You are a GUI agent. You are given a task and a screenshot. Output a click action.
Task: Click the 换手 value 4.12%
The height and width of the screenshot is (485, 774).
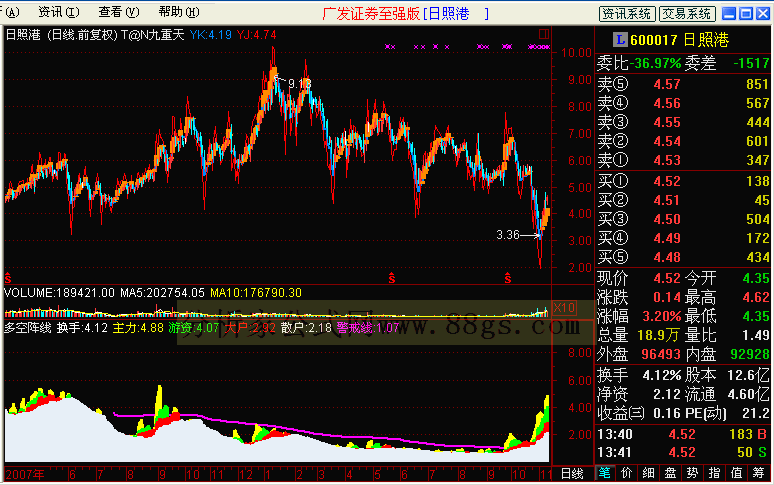point(661,375)
